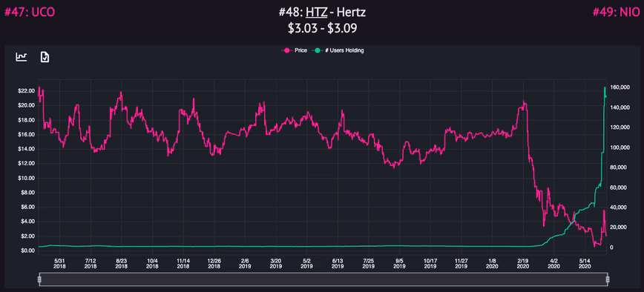Click the 9/5 2019 date axis label
Viewport: 644px width, 292px height.
point(400,263)
